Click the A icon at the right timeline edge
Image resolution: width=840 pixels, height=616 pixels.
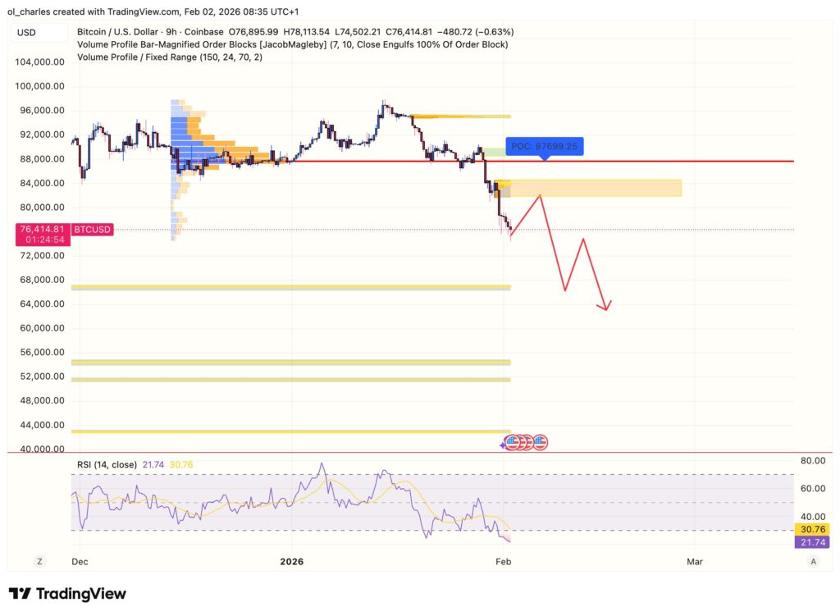[813, 562]
